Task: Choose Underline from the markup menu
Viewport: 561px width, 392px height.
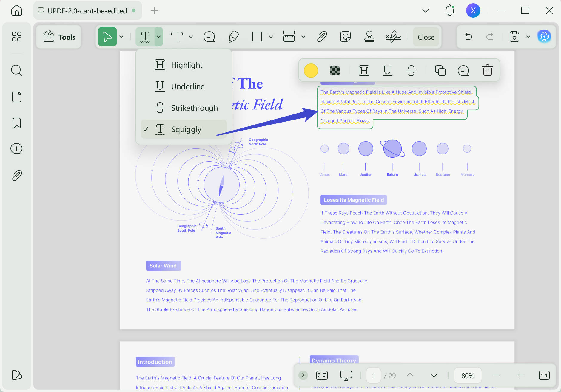Action: (184, 86)
